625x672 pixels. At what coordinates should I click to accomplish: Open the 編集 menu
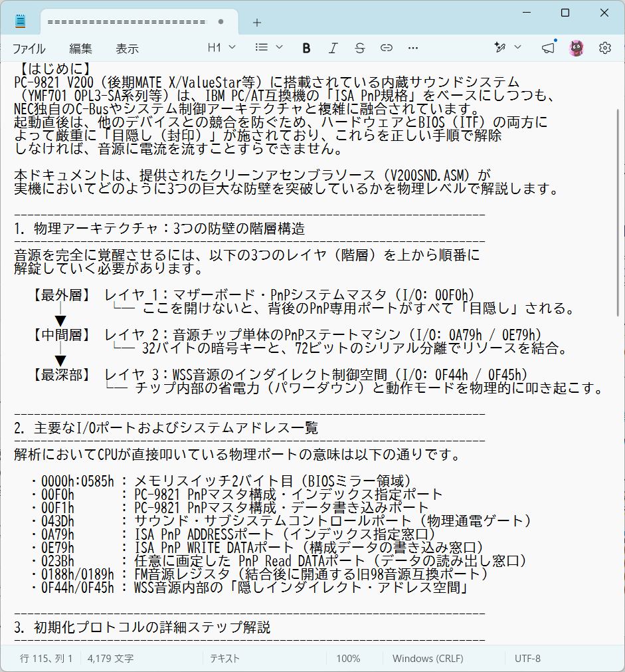(x=80, y=49)
